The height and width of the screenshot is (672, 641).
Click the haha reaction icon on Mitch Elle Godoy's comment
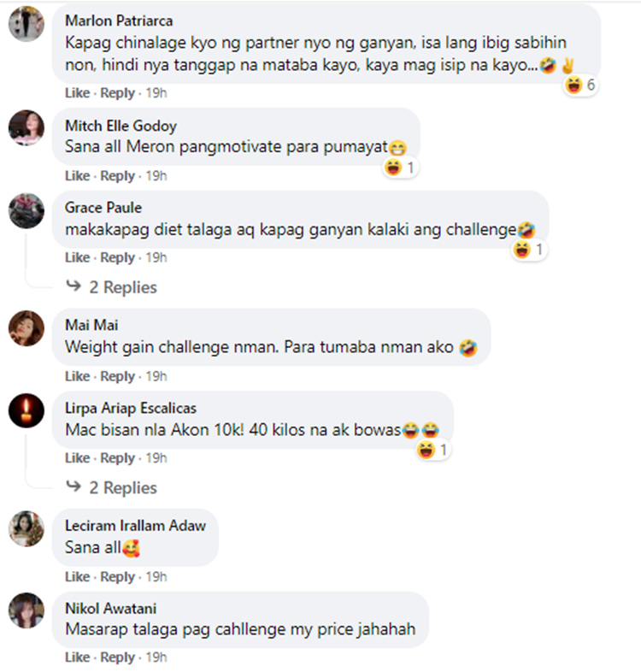393,167
